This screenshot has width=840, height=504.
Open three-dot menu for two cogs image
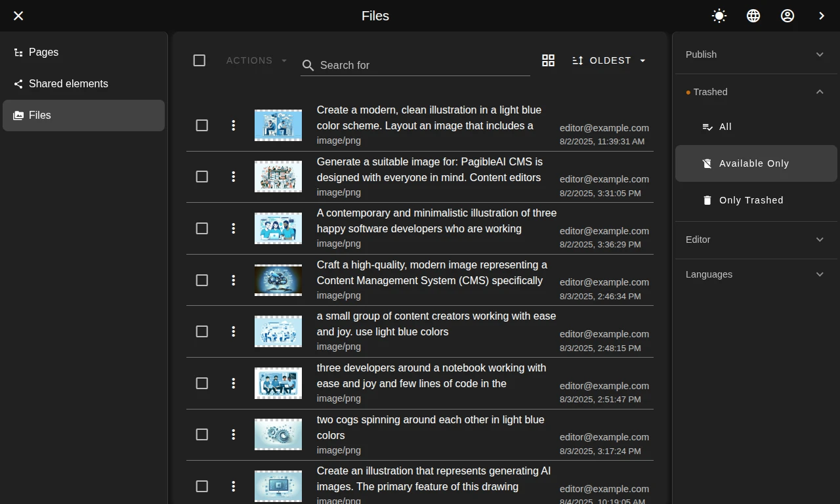pos(233,434)
